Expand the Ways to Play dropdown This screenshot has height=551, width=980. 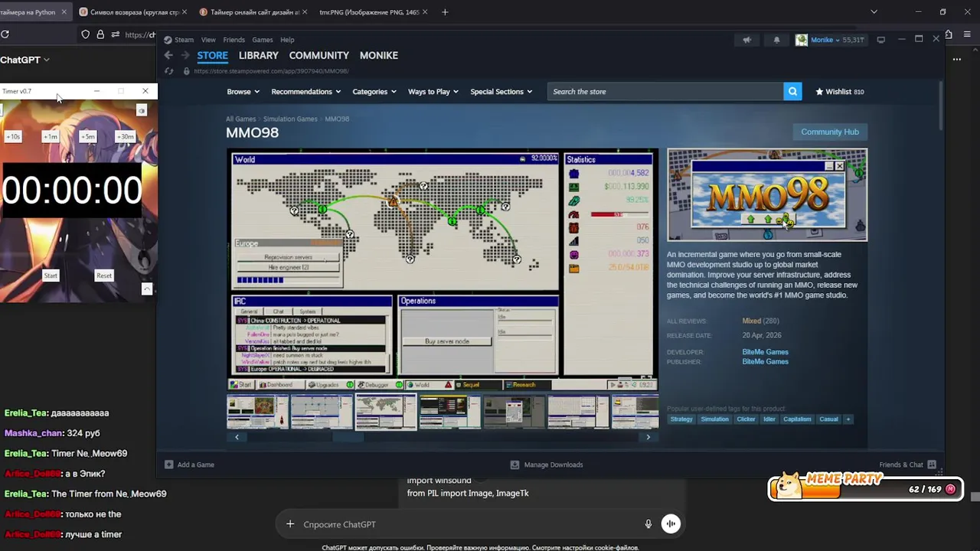[433, 92]
